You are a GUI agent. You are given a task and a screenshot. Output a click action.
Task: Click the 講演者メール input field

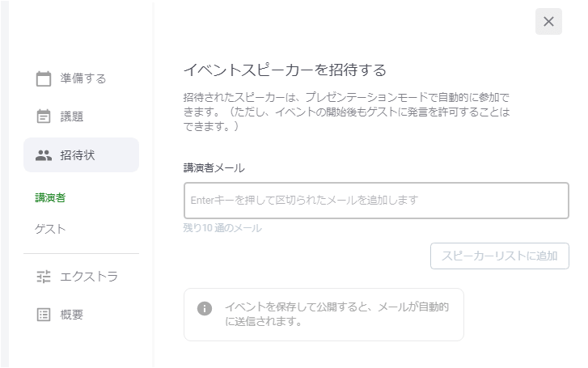(376, 201)
